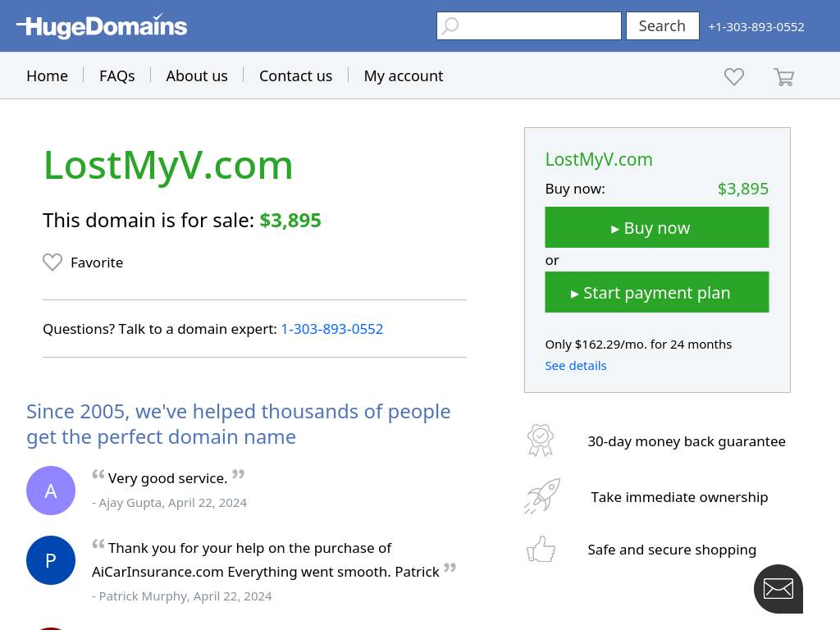This screenshot has width=840, height=630.
Task: Open the About us page
Action: [x=197, y=75]
